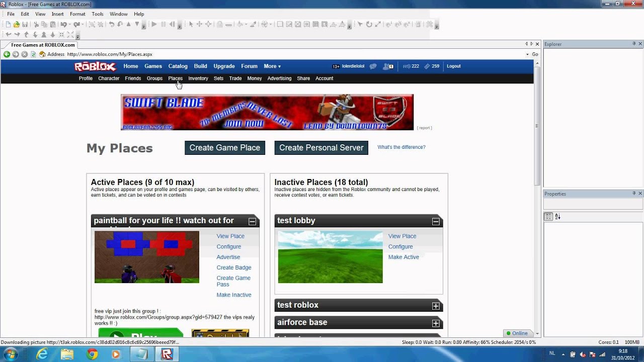
Task: Select the Free Games at ROBLOX.com tab
Action: 43,45
